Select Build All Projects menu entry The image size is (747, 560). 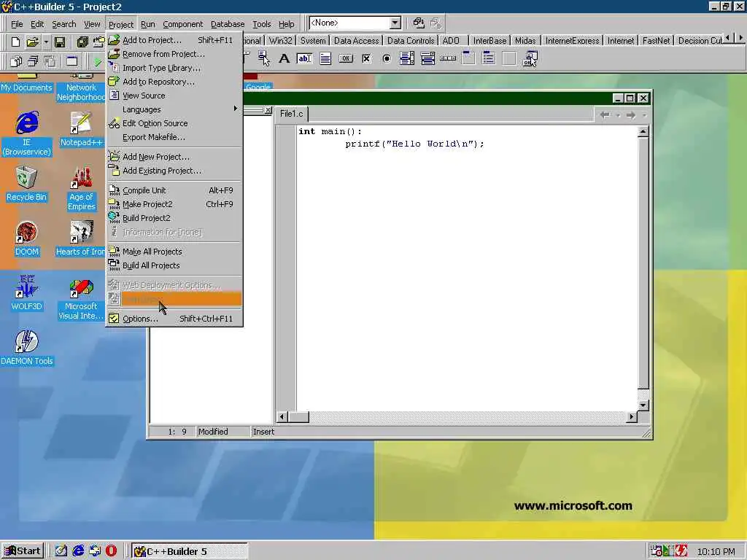[174, 265]
